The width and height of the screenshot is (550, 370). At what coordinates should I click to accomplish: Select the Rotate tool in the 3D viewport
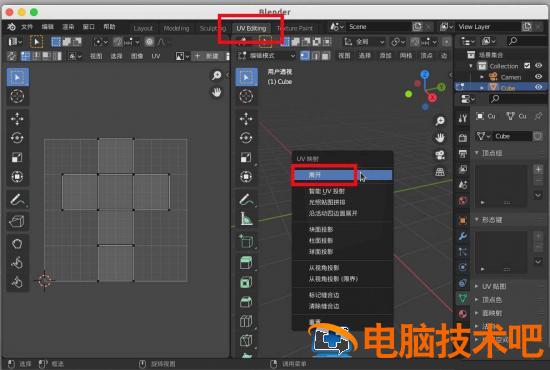[x=246, y=138]
